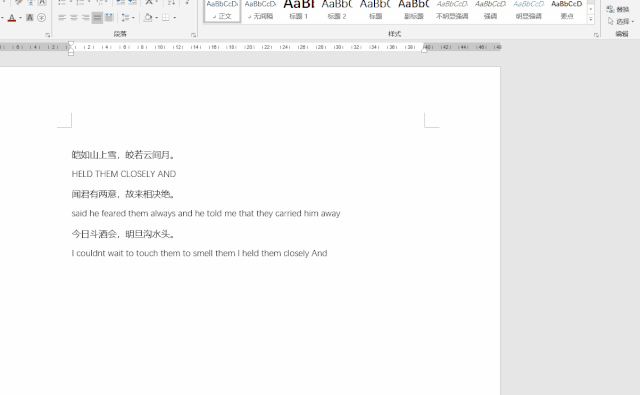Click the 替换 replace button

[x=618, y=9]
